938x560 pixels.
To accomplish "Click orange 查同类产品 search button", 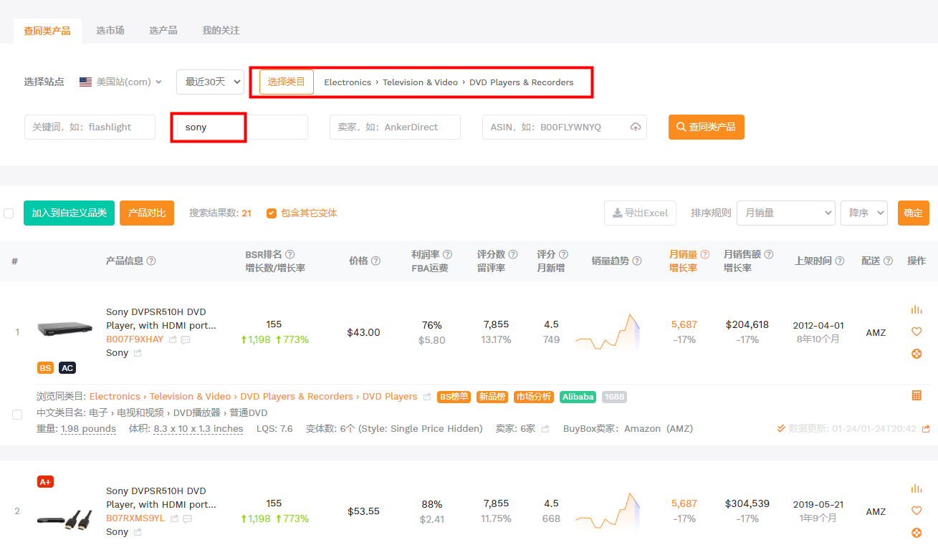I will (707, 127).
